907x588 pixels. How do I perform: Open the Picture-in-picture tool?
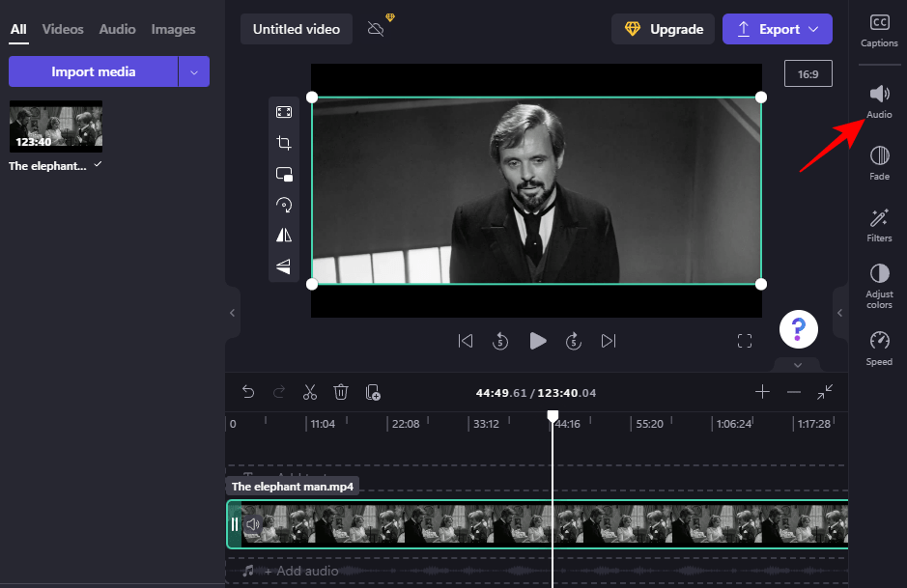coord(283,174)
